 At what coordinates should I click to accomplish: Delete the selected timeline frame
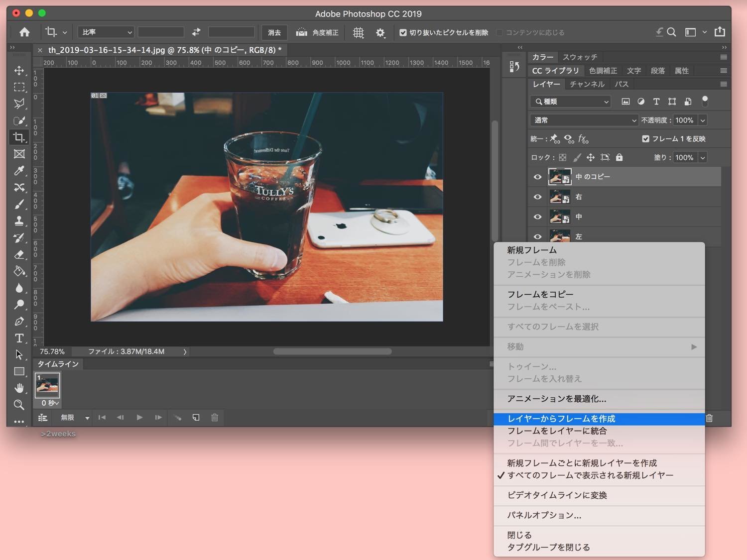tap(215, 418)
